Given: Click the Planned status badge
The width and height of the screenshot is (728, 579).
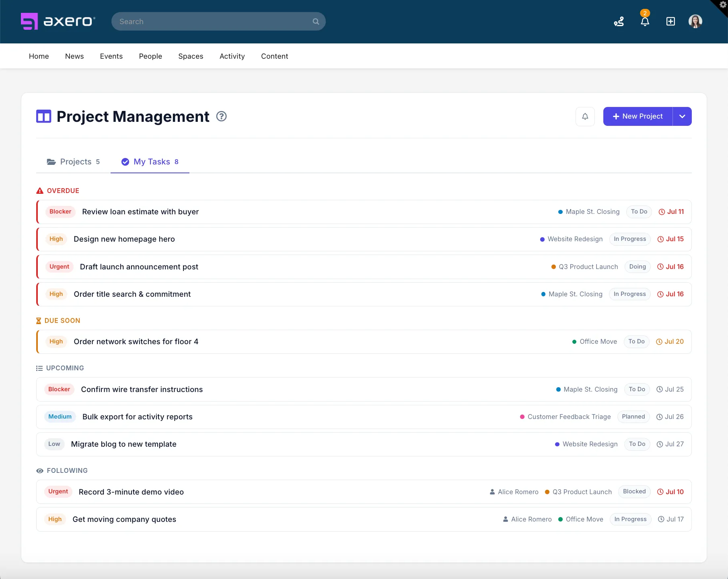Looking at the screenshot, I should click(x=633, y=417).
